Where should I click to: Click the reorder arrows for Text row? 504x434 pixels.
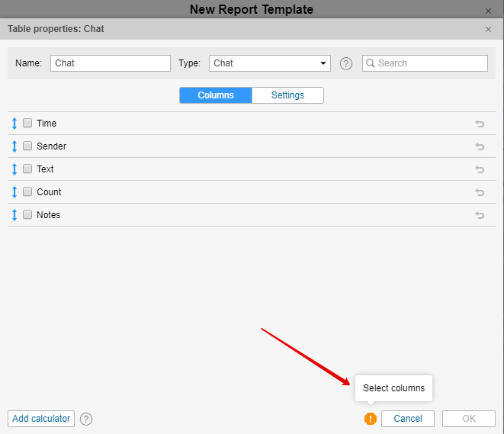[x=14, y=169]
